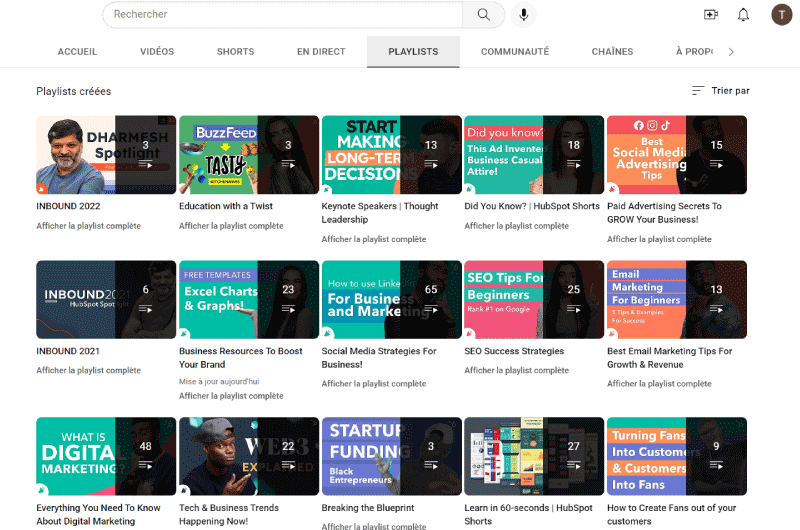Image resolution: width=800 pixels, height=530 pixels.
Task: Click Paid Advertising Secrets title
Action: pos(664,213)
